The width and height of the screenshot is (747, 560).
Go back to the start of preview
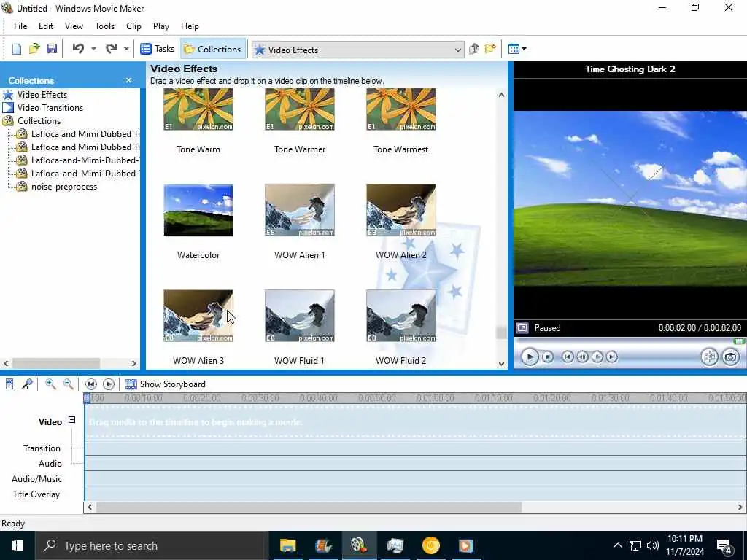[568, 357]
